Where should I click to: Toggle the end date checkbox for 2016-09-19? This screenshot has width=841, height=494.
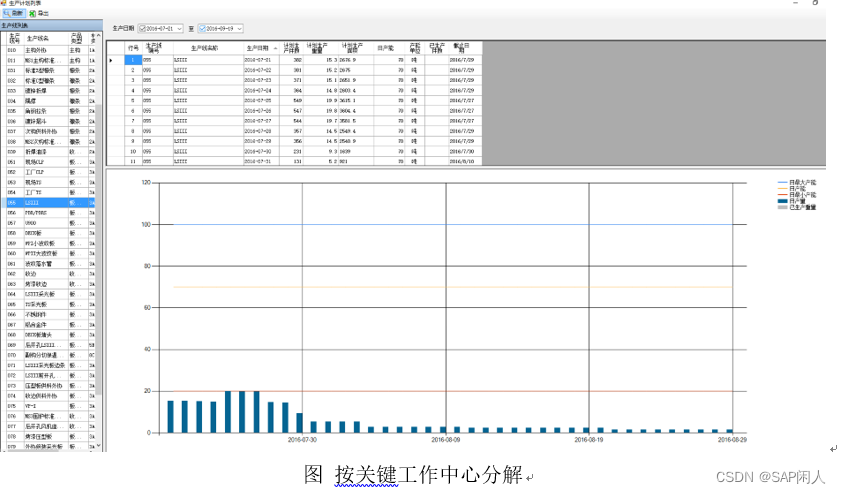202,28
